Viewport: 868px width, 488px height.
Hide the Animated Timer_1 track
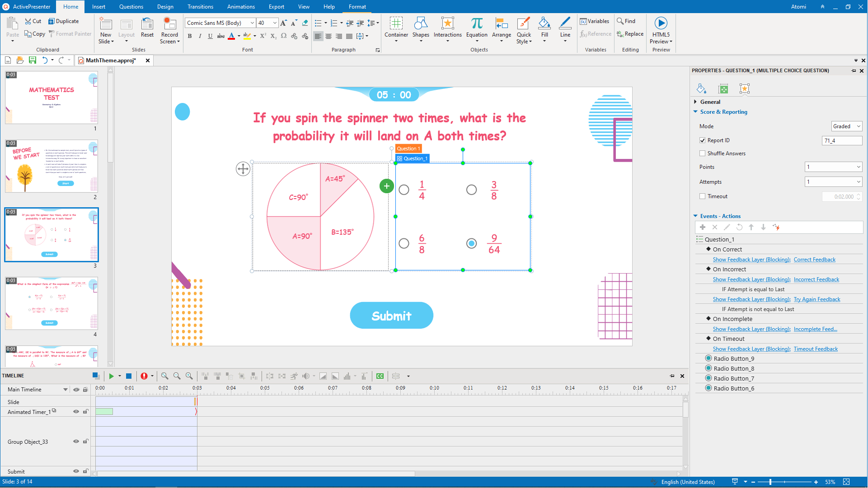76,412
